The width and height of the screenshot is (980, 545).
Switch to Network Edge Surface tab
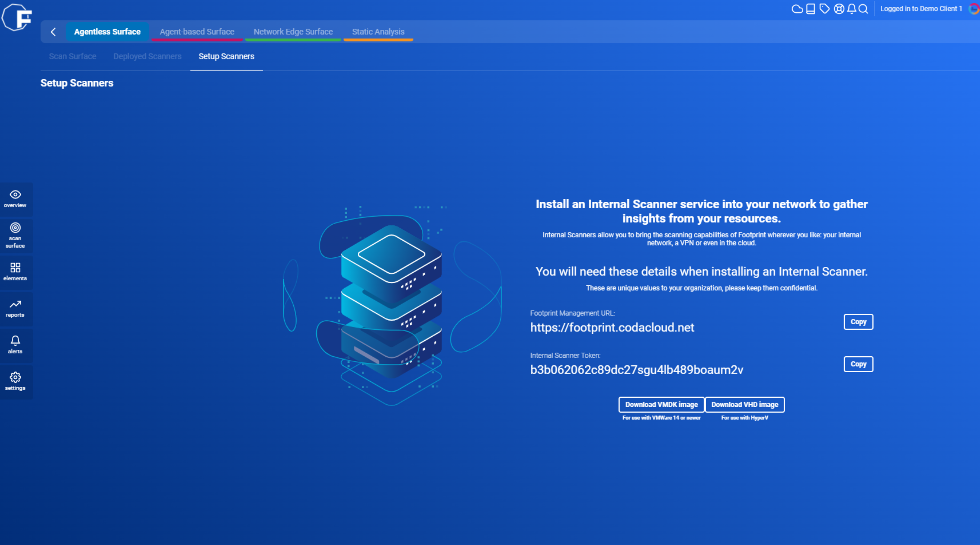[293, 32]
